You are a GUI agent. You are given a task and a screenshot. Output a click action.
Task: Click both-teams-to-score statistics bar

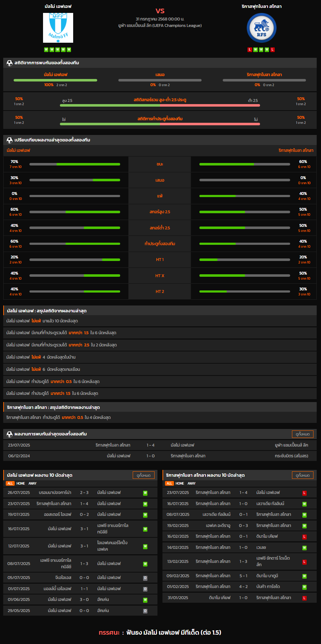click(x=160, y=124)
